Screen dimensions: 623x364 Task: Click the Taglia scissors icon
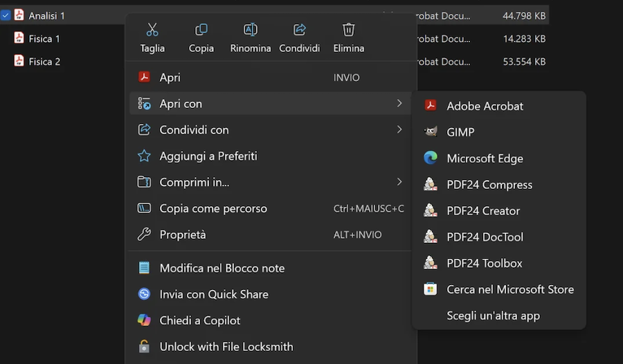click(152, 30)
